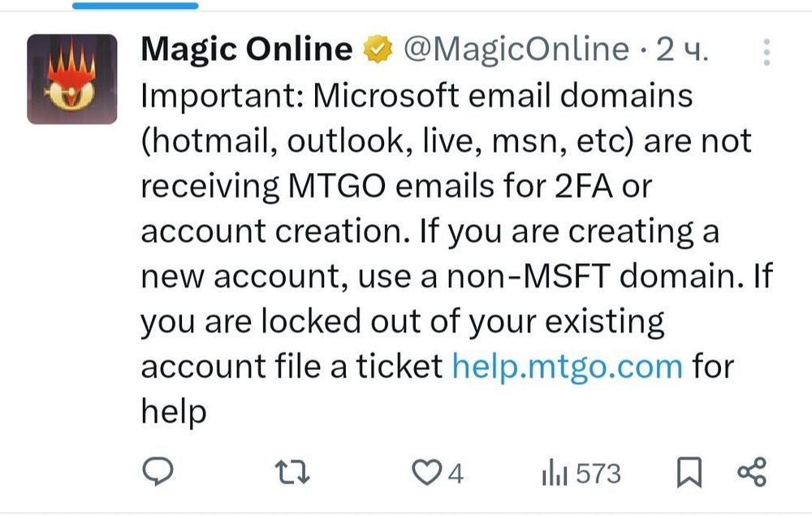Click the like count number 4
This screenshot has height=516, width=812.
(x=456, y=473)
